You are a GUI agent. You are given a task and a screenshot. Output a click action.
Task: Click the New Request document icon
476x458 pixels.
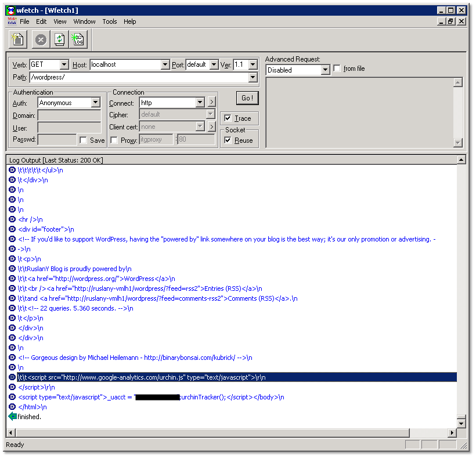[17, 39]
